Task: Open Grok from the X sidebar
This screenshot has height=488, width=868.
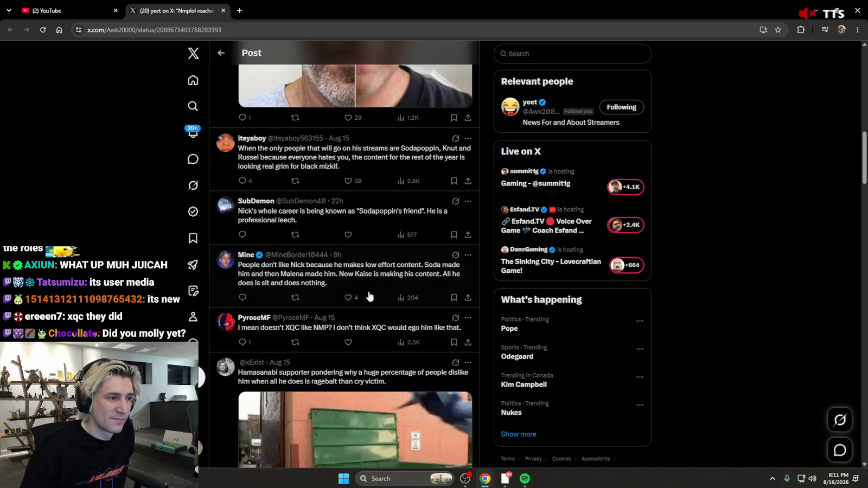Action: 193,185
